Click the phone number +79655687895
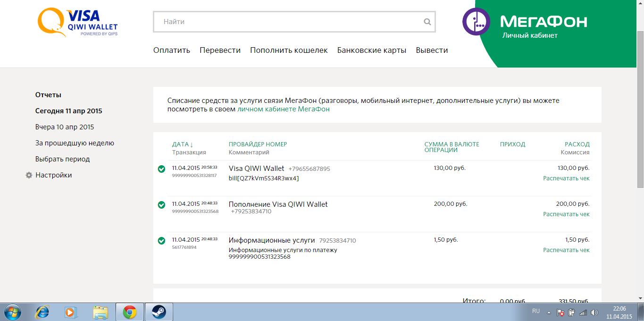 pyautogui.click(x=309, y=169)
